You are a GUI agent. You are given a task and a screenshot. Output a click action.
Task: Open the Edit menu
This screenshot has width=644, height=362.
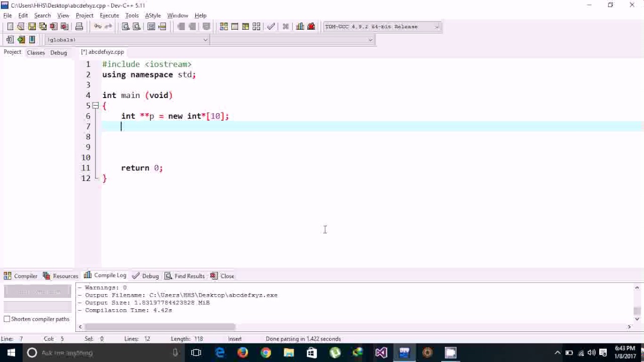(23, 16)
